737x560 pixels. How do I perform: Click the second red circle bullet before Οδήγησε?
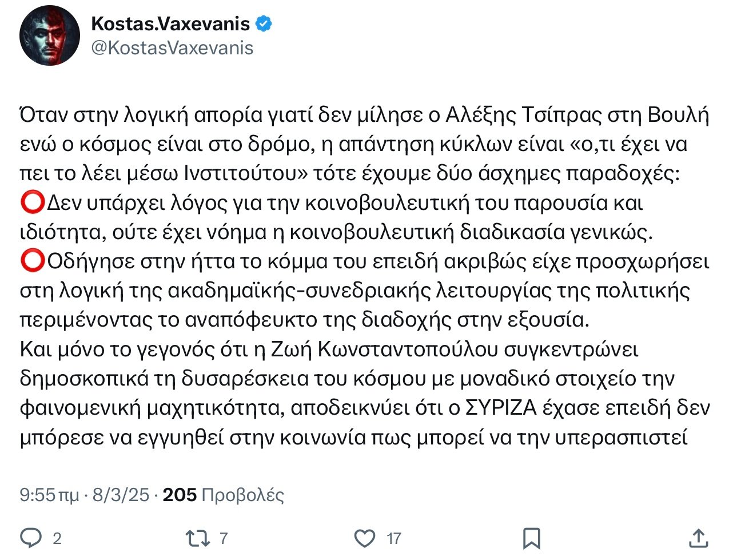(x=32, y=261)
